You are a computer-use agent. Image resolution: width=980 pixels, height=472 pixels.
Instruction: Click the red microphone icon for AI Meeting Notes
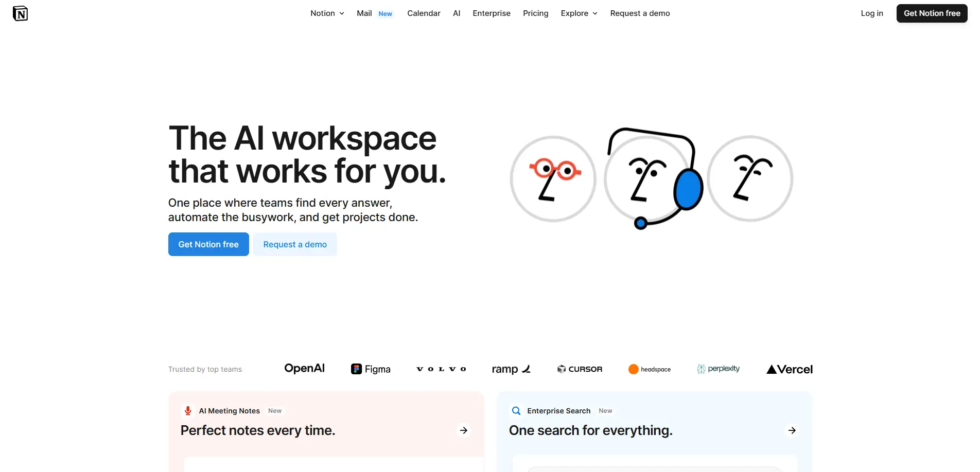(188, 410)
